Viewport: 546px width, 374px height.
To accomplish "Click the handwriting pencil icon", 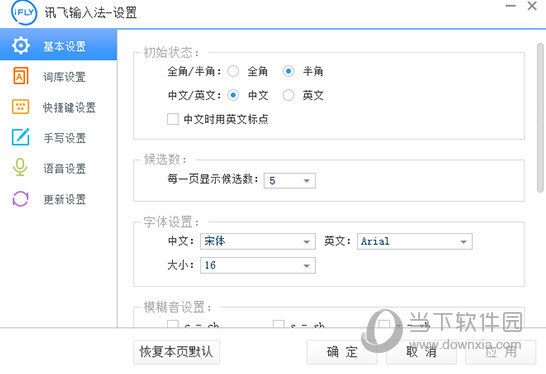I will 21,137.
